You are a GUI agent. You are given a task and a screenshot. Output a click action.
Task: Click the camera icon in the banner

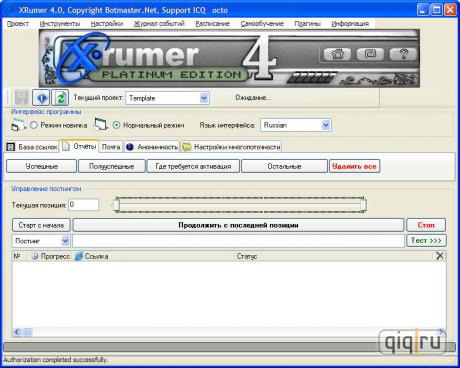click(370, 54)
